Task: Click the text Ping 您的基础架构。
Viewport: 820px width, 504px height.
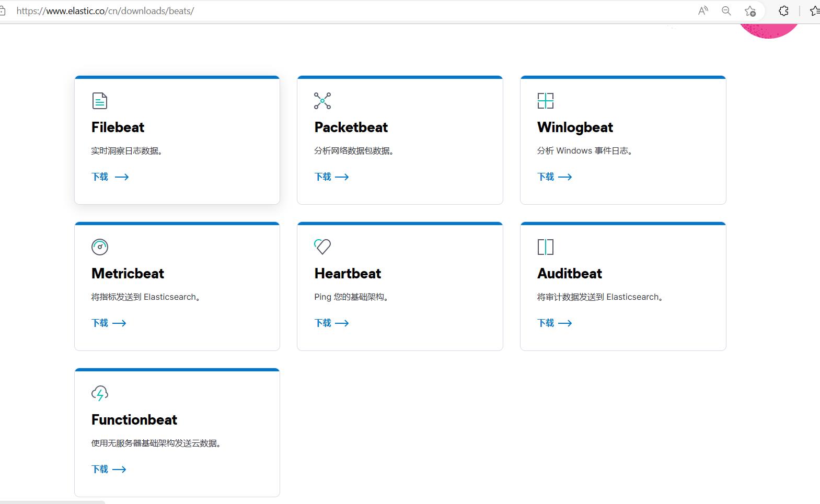Action: (352, 297)
